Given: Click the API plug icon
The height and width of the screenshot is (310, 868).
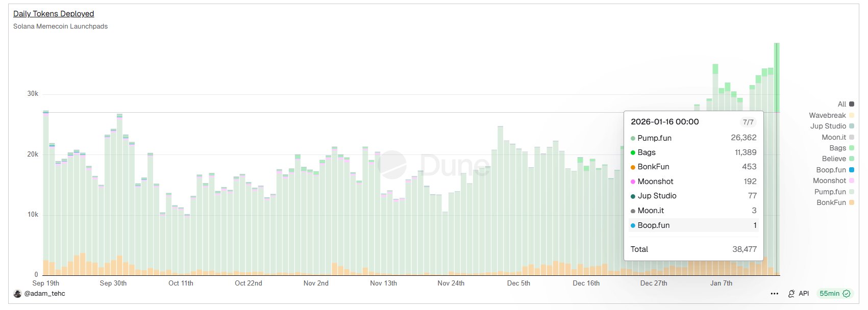Looking at the screenshot, I should [791, 294].
